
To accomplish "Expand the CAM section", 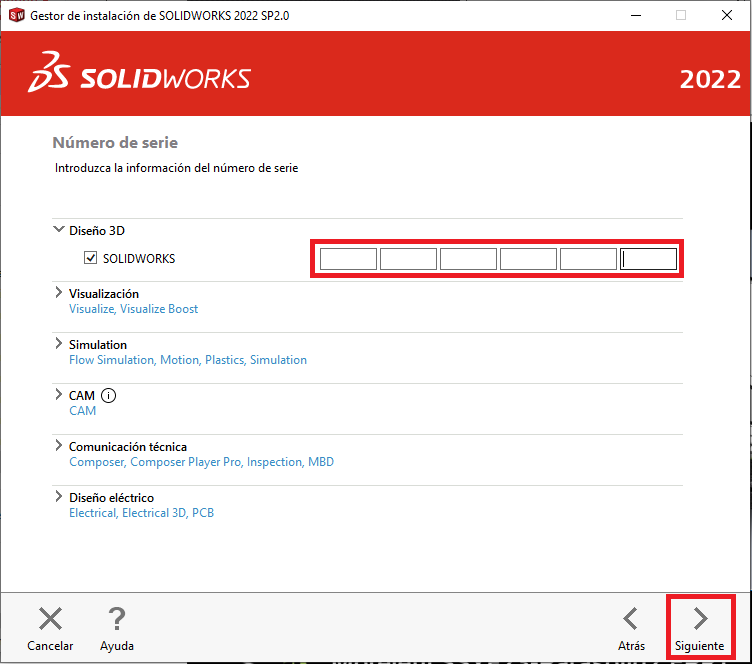I will point(59,394).
